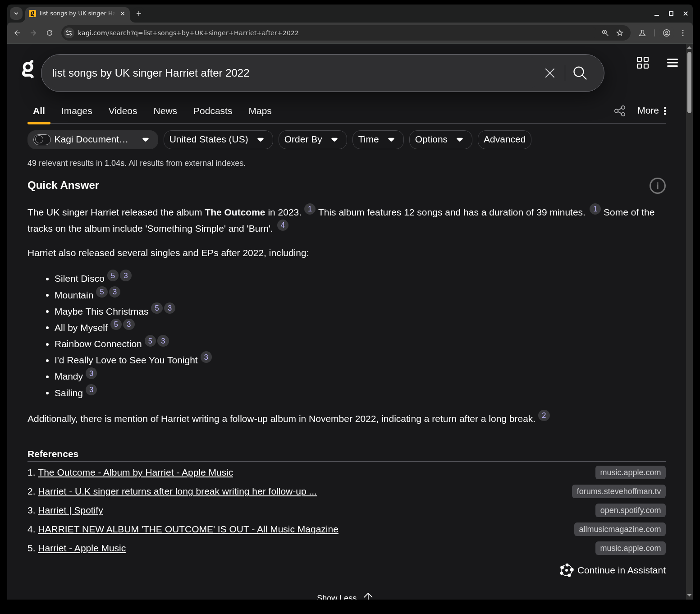Switch to the Podcasts tab
This screenshot has height=614, width=700.
tap(213, 111)
